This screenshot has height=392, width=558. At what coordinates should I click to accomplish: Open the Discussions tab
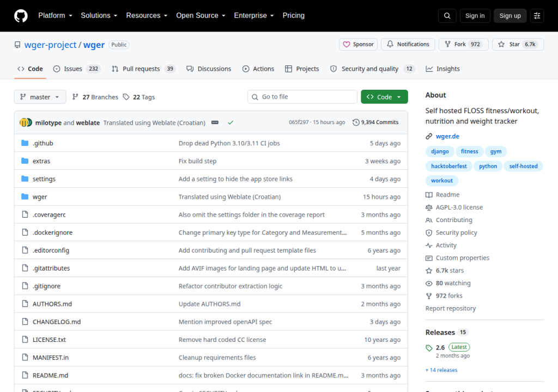[x=209, y=69]
